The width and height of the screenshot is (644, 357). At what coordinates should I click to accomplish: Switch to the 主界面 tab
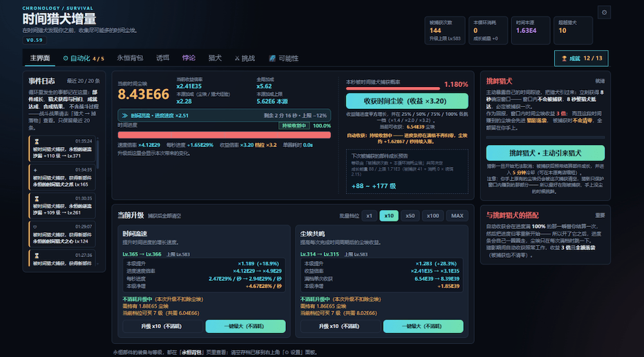40,59
